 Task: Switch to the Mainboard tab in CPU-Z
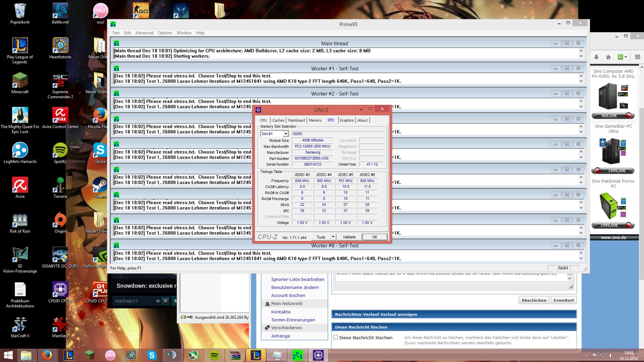pyautogui.click(x=297, y=120)
